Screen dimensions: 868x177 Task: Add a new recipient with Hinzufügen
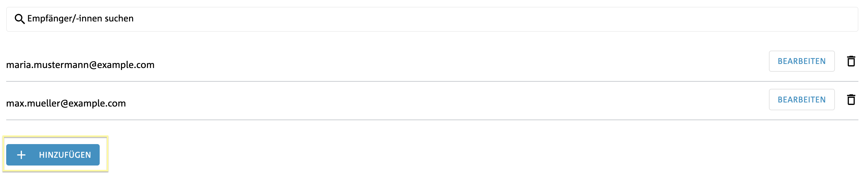coord(53,155)
